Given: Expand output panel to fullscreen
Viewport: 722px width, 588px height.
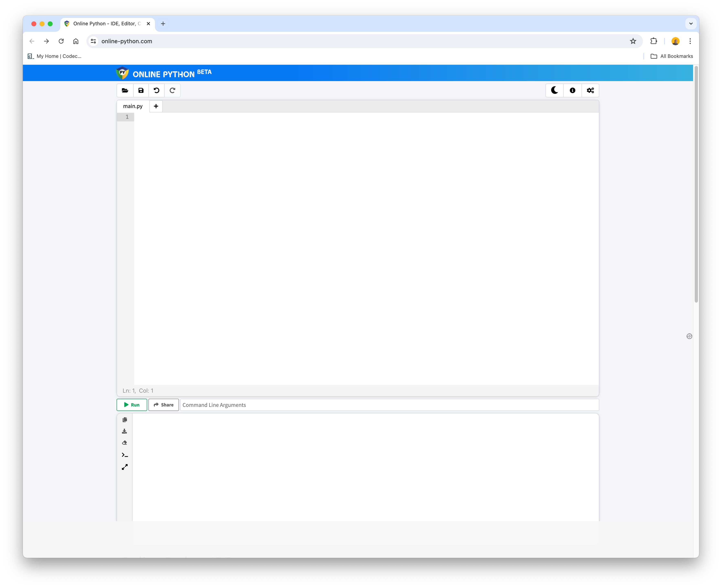Looking at the screenshot, I should coord(125,467).
